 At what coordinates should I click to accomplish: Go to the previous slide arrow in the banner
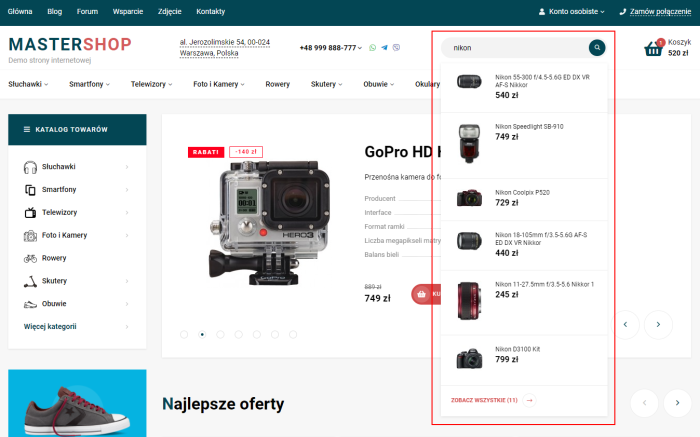pos(625,325)
